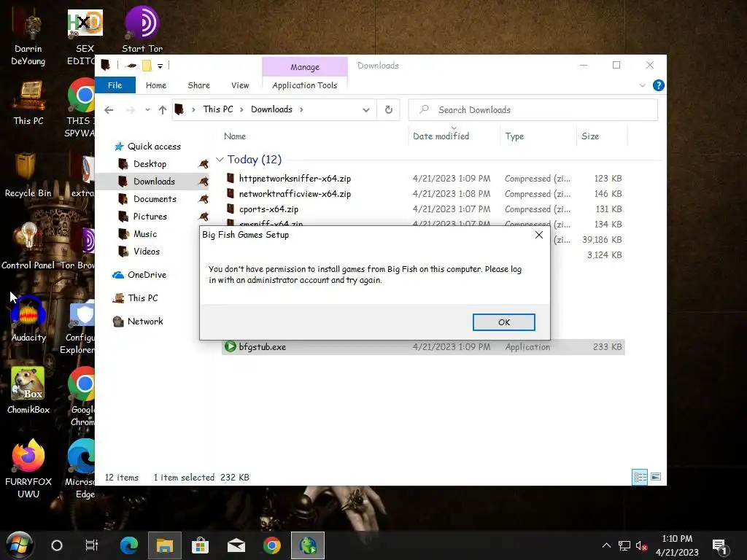Select Control Panel desktop icon
The image size is (747, 560).
pos(28,246)
